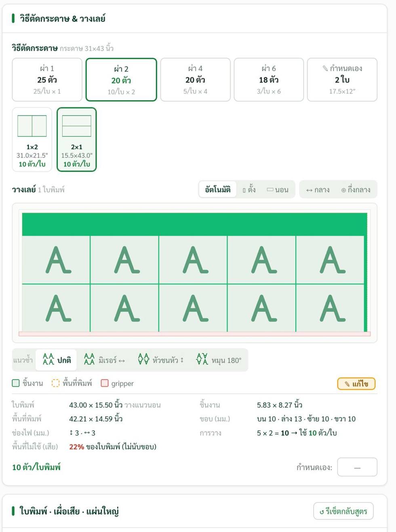Toggle the gripper checkbox
396x532 pixels.
tap(105, 383)
